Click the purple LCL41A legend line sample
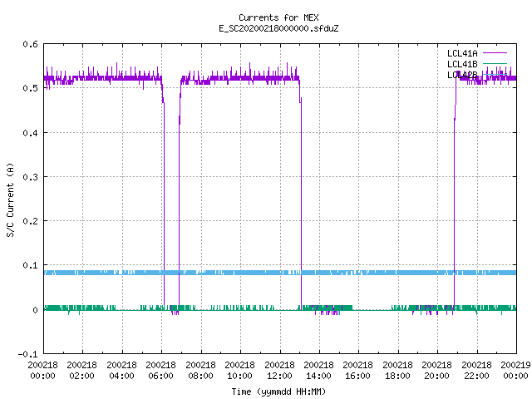Viewport: 532px width, 399px height. click(495, 53)
